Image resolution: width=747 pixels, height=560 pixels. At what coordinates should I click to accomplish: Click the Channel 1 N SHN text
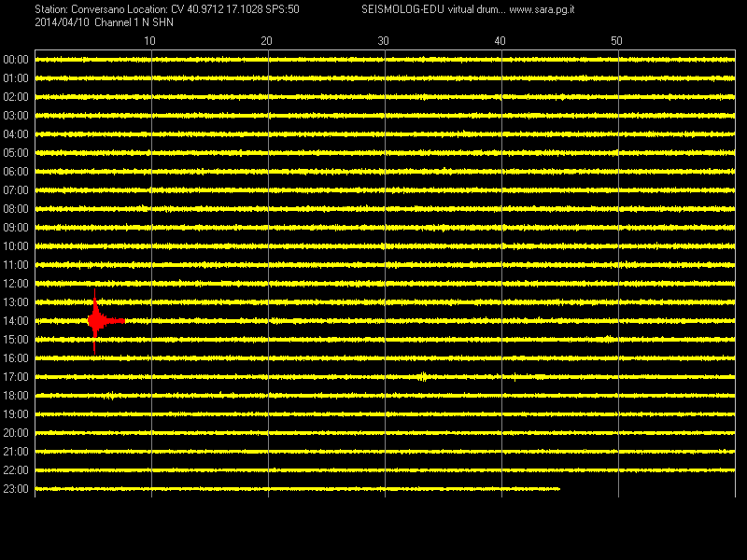134,22
